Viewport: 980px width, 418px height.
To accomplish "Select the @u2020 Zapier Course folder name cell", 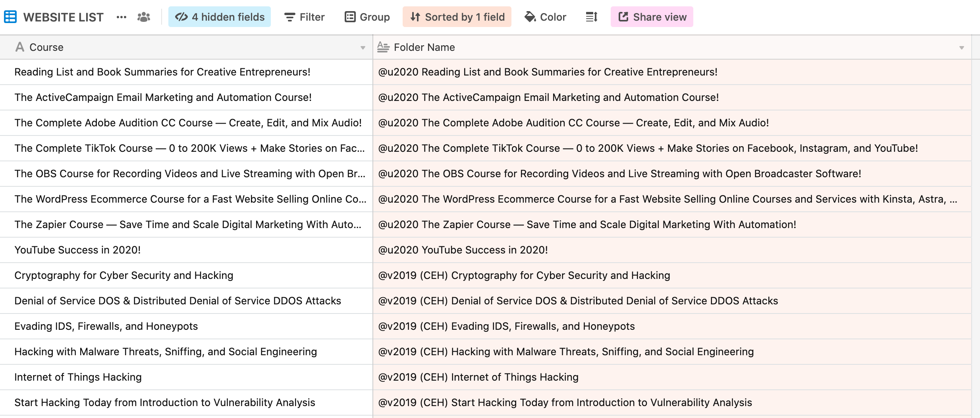I will (x=587, y=224).
